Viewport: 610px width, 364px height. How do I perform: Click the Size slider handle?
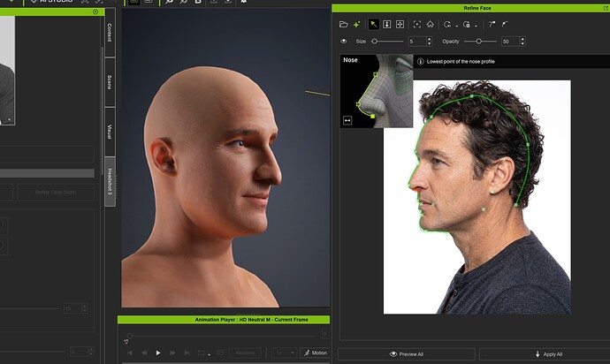(374, 42)
